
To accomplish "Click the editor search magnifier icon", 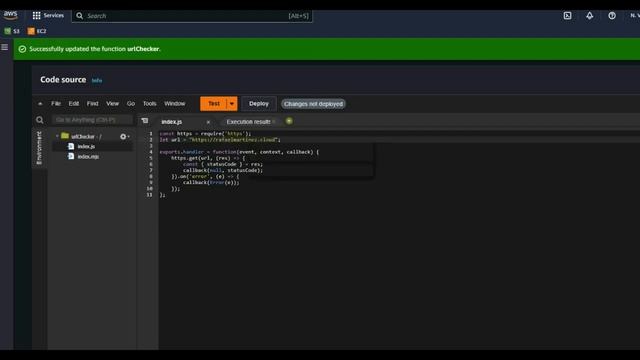I will coord(40,120).
